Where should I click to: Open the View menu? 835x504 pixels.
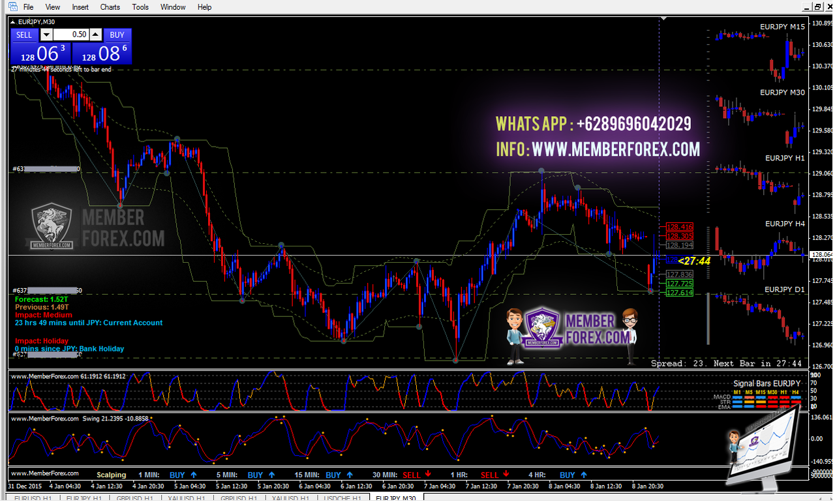[53, 7]
